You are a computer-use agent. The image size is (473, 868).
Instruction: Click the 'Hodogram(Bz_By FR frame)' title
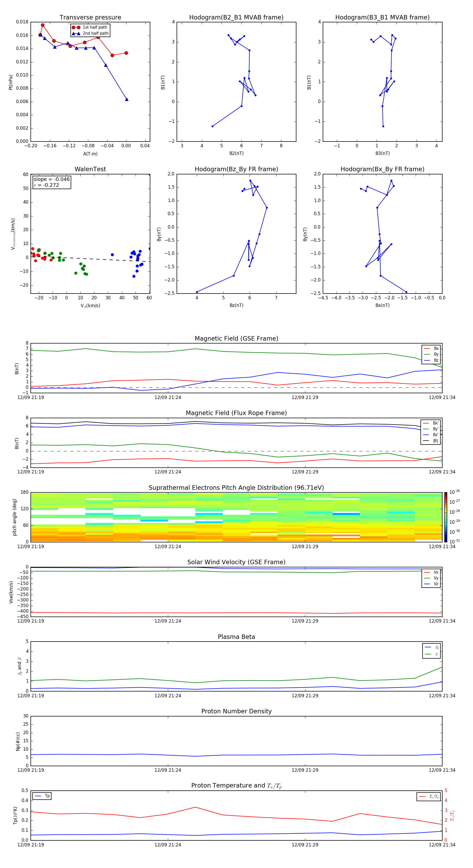[x=236, y=169]
